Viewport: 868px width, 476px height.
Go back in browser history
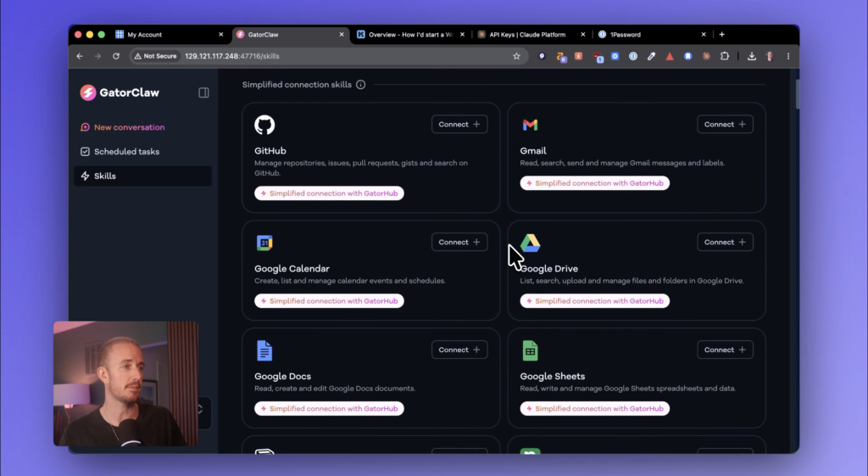[x=80, y=56]
